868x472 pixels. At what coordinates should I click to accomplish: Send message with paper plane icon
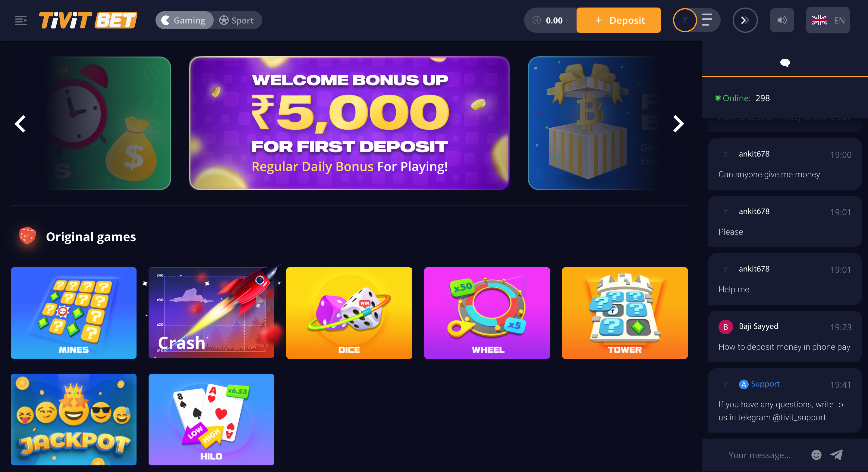click(x=836, y=455)
